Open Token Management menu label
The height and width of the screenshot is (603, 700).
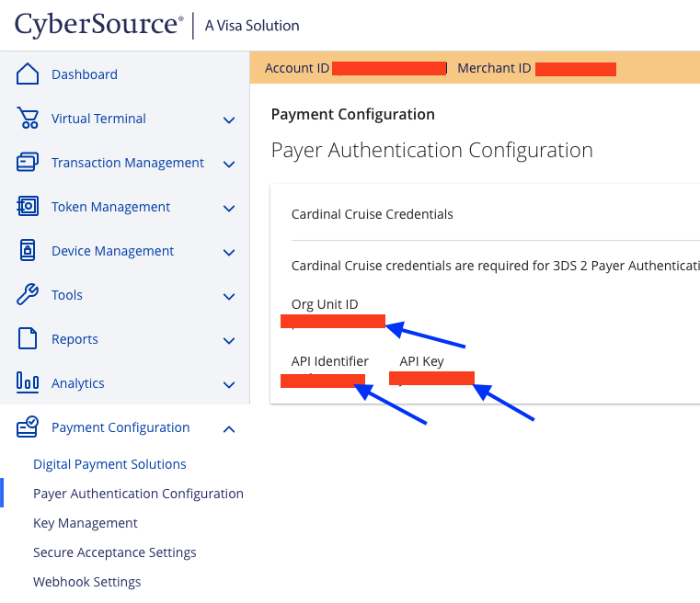coord(110,207)
